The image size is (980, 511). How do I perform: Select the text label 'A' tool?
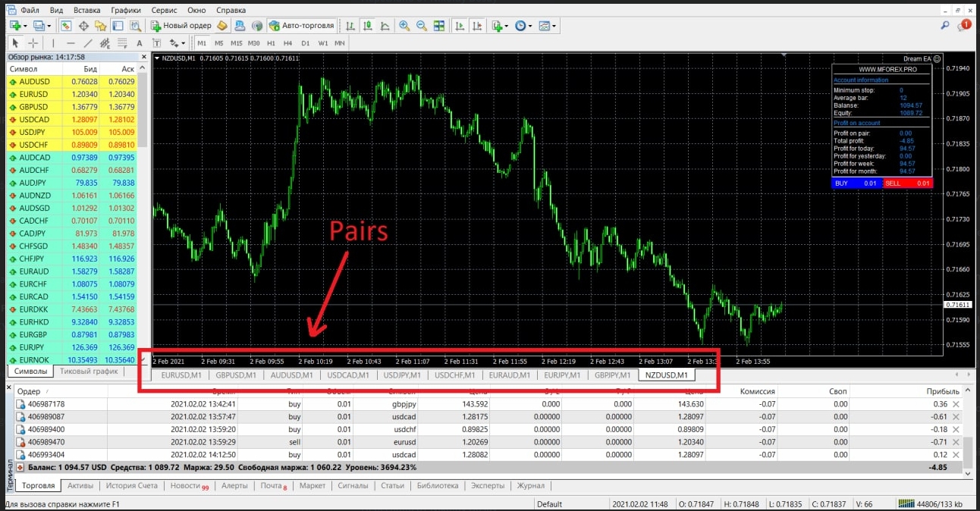tap(139, 43)
